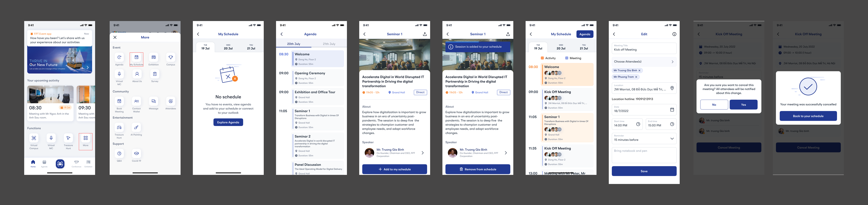The image size is (868, 205).
Task: Close the More menu with X
Action: (115, 38)
